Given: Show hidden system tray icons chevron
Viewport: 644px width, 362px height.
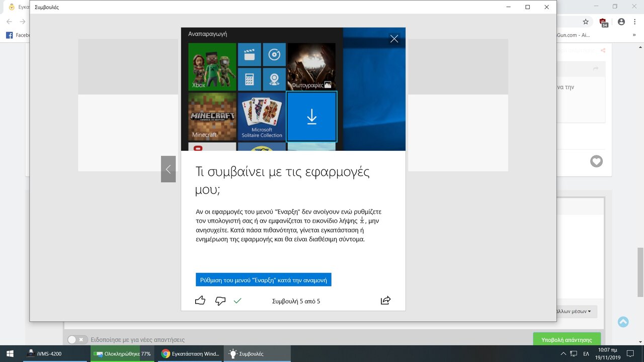Looking at the screenshot, I should click(563, 354).
